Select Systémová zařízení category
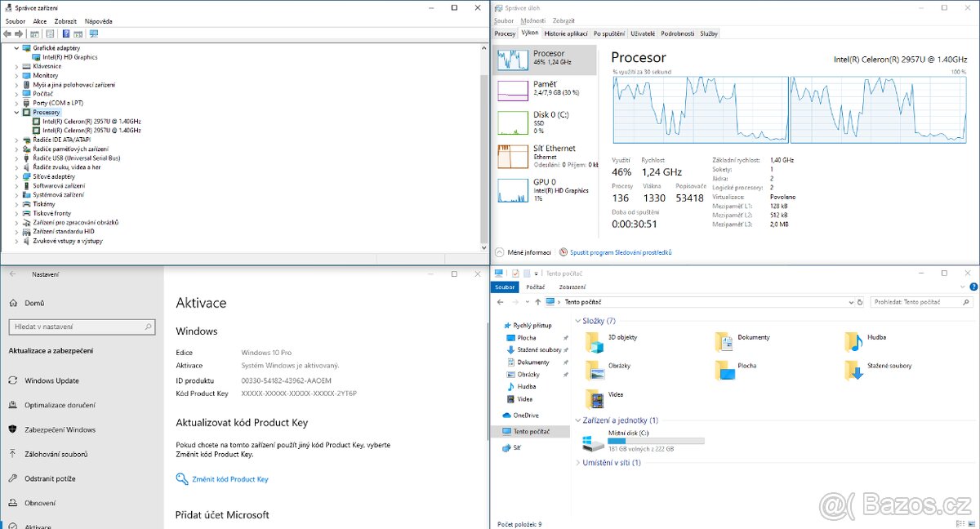Image resolution: width=980 pixels, height=529 pixels. coord(58,195)
